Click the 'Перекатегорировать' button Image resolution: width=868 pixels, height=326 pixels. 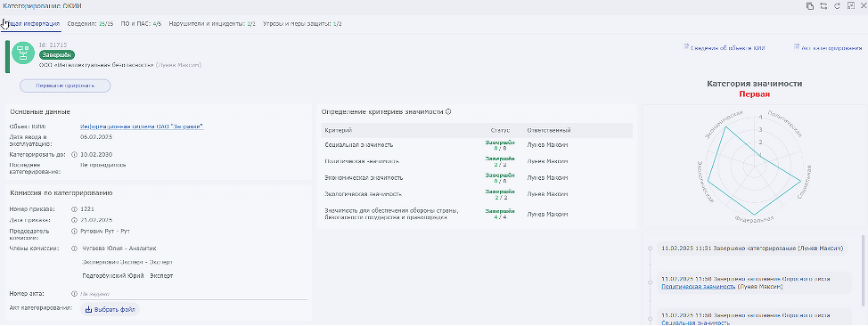point(65,86)
